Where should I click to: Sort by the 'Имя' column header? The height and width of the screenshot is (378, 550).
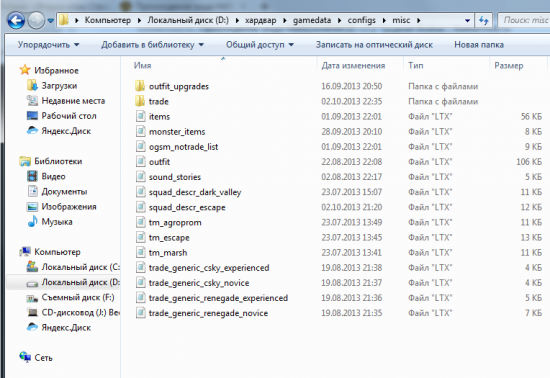tap(142, 66)
